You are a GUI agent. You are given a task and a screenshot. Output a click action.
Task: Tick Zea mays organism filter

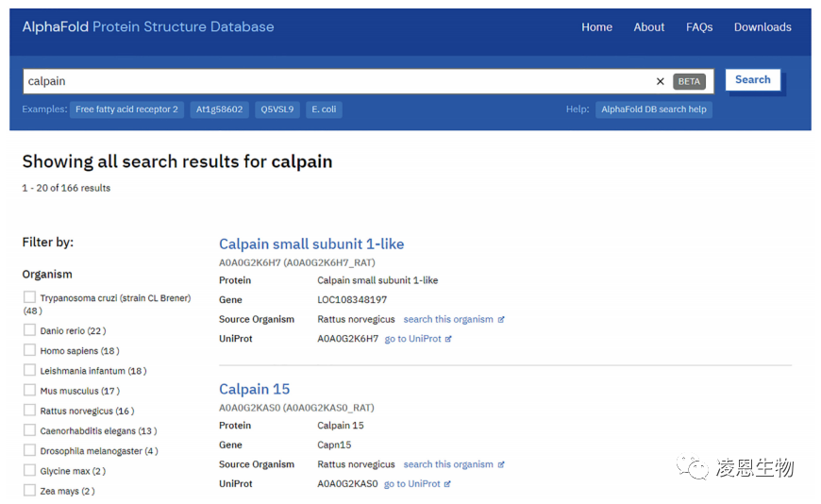coord(30,491)
